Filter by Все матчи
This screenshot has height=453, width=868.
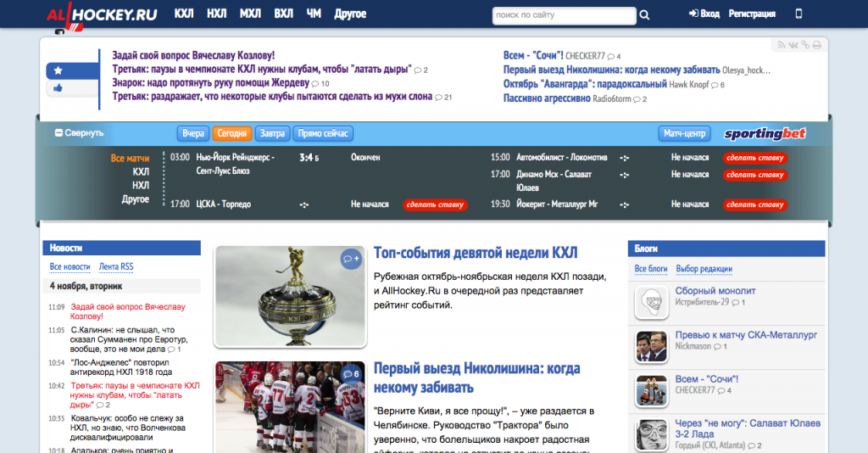pos(130,159)
